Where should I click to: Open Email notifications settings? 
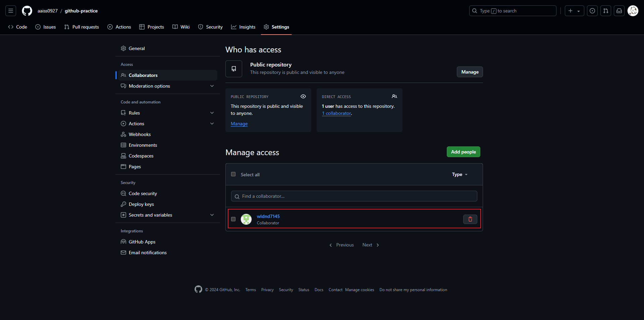coord(168,253)
